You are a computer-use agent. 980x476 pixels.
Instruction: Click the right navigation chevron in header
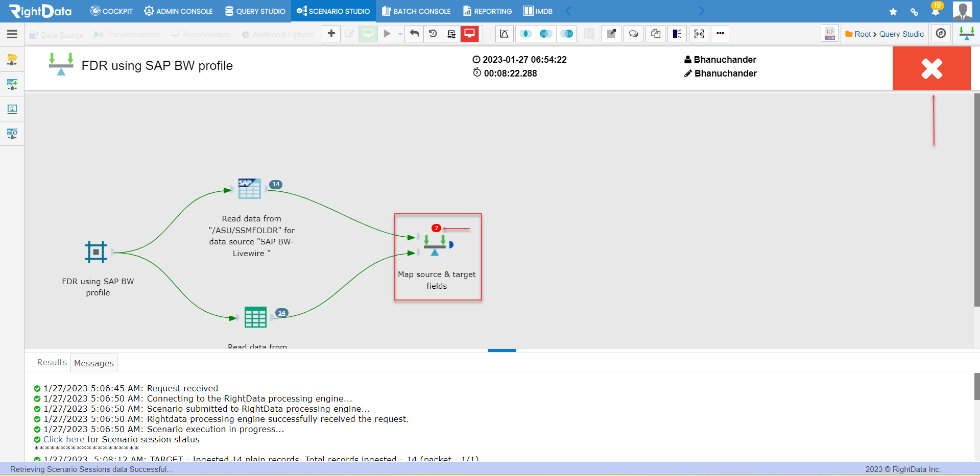[702, 11]
